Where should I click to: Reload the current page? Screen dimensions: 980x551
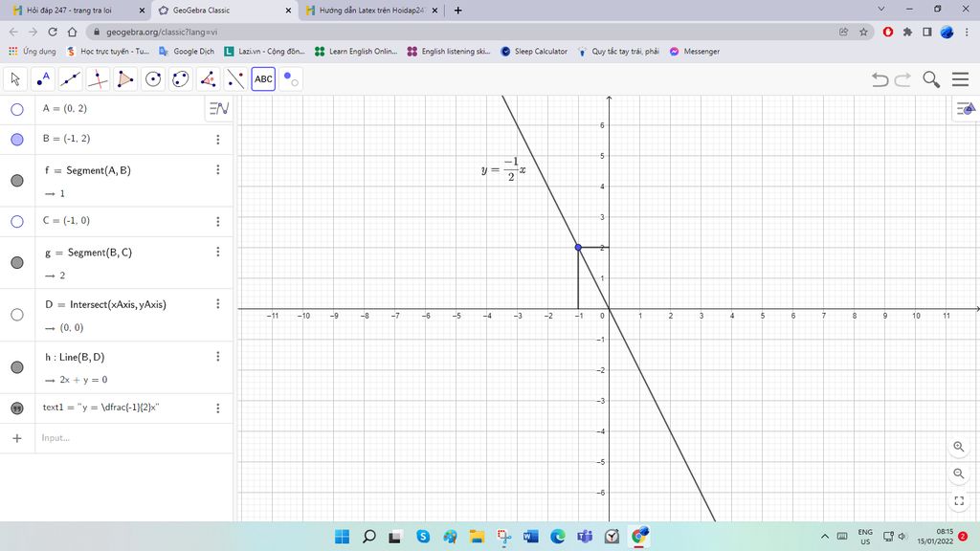coord(53,32)
